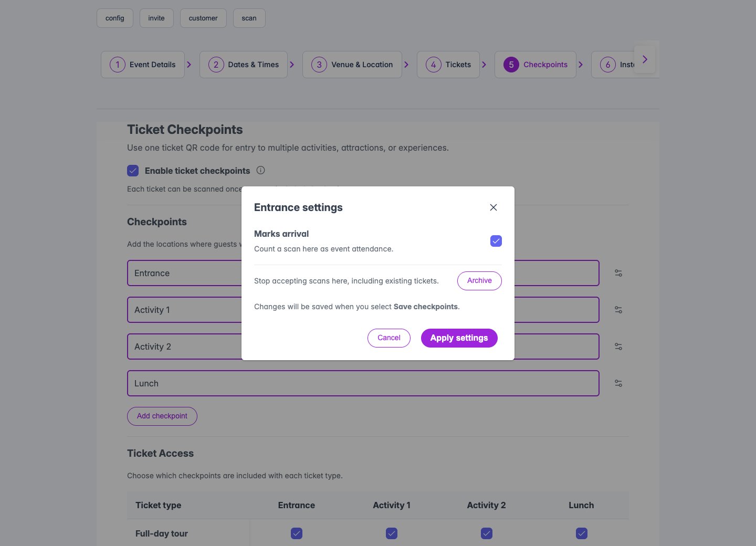Click chevron after Venue & Location step
756x546 pixels.
[x=406, y=65]
